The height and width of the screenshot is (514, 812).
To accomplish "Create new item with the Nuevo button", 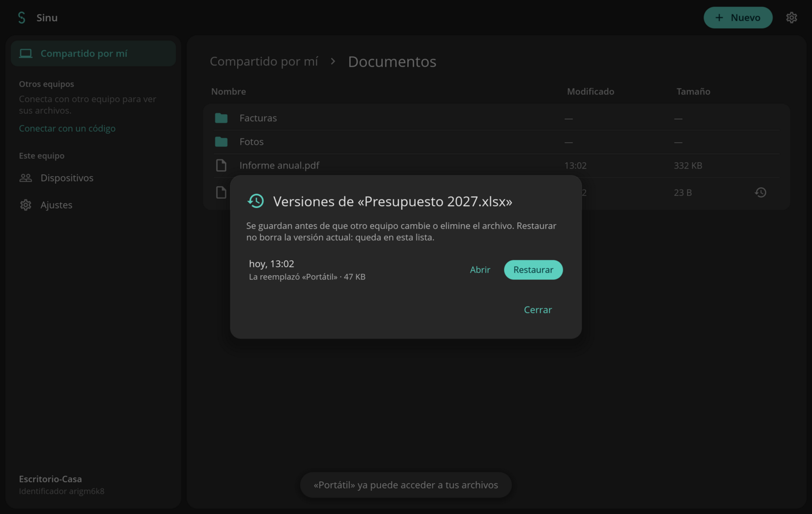I will 738,17.
